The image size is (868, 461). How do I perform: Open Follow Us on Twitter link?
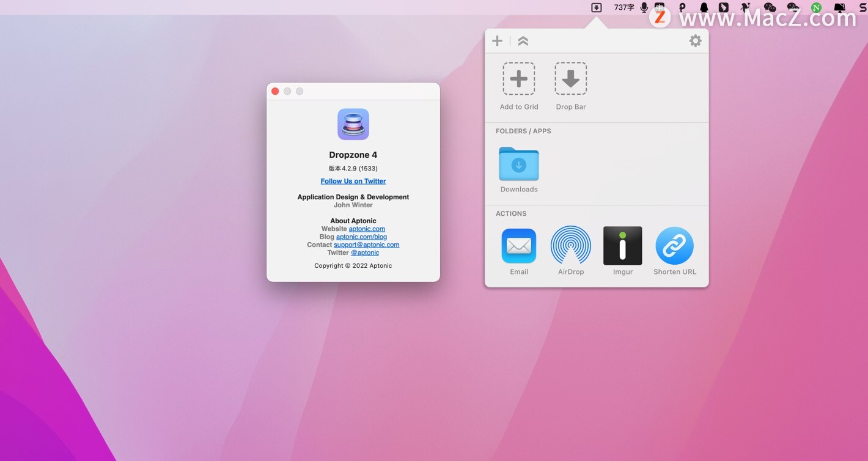[x=353, y=181]
